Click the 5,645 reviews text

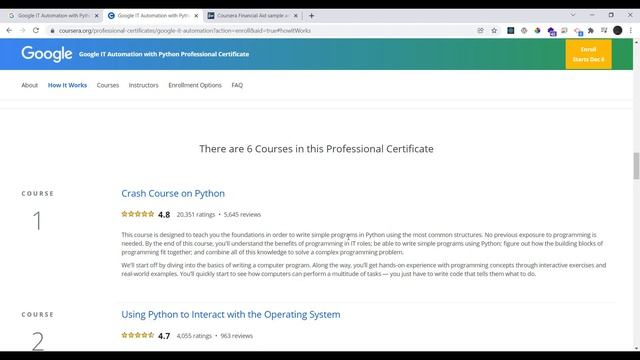click(242, 214)
